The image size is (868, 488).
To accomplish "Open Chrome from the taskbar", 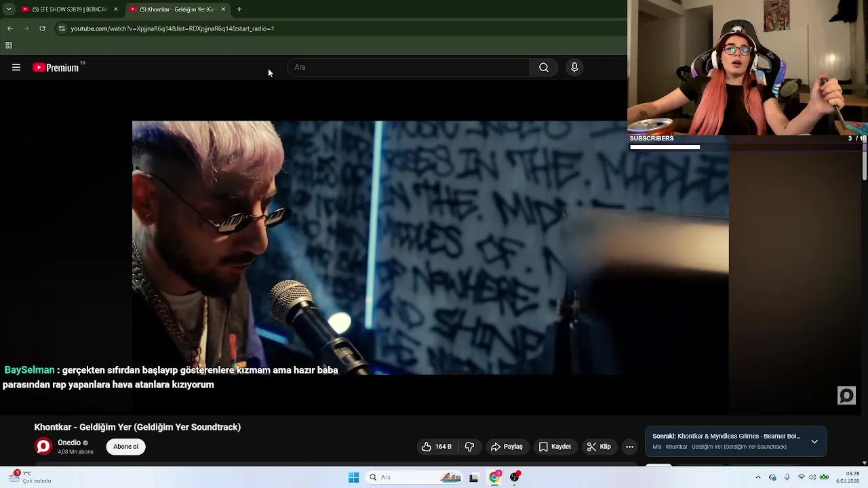I will coord(494,477).
